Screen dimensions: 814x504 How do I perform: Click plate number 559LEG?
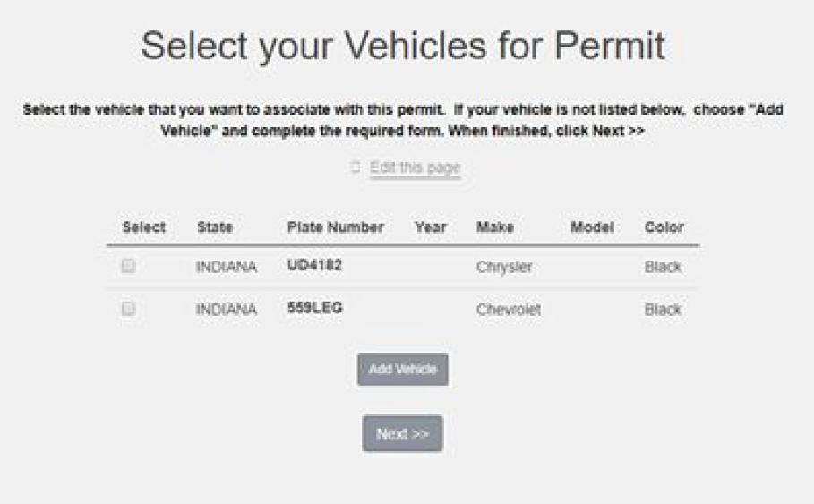314,307
